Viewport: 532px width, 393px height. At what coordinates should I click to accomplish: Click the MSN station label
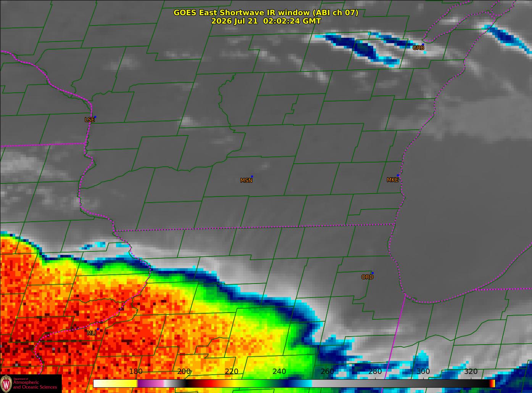246,180
